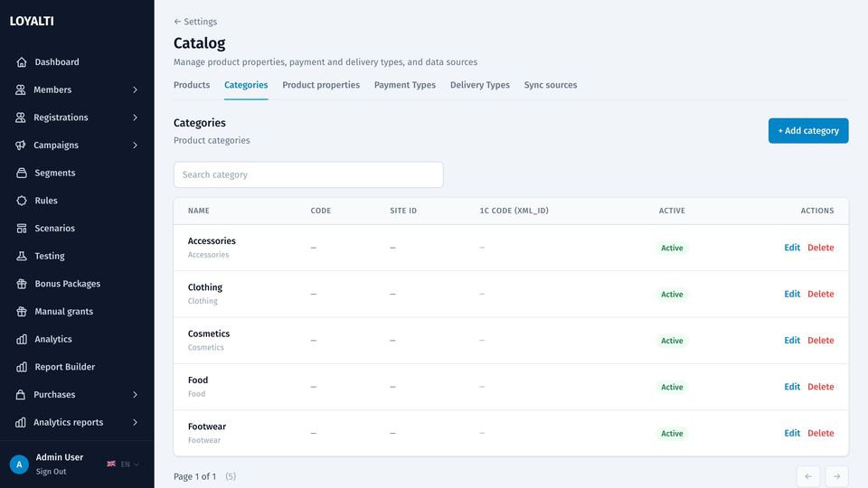868x488 pixels.
Task: Click the Add category button
Action: click(808, 130)
